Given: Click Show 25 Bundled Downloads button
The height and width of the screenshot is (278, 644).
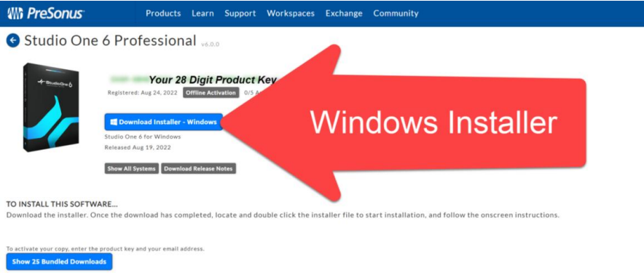Looking at the screenshot, I should point(59,261).
